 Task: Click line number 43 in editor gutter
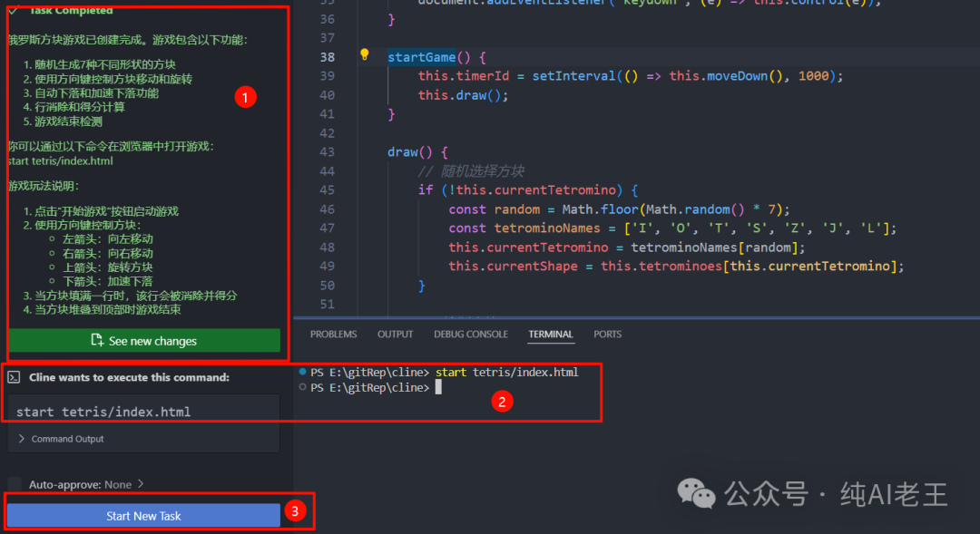point(328,151)
